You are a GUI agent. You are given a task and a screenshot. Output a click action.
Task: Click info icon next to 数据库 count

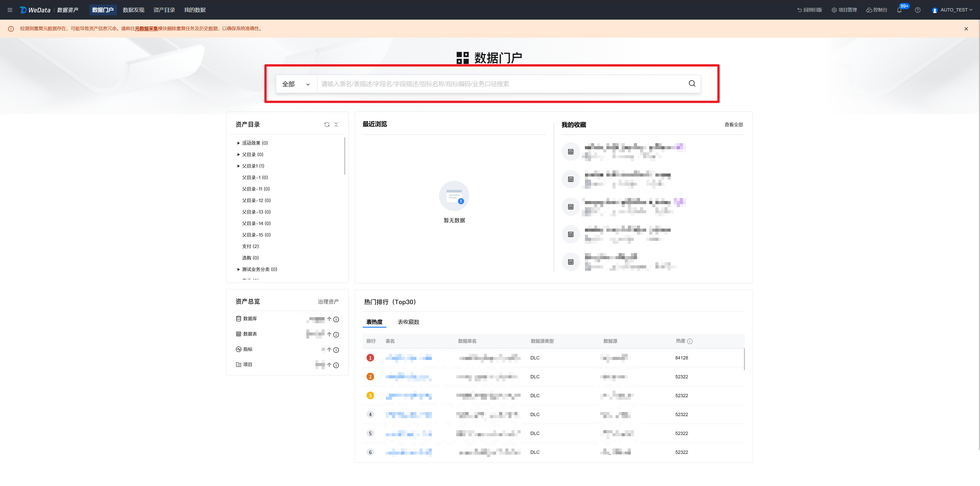point(336,319)
